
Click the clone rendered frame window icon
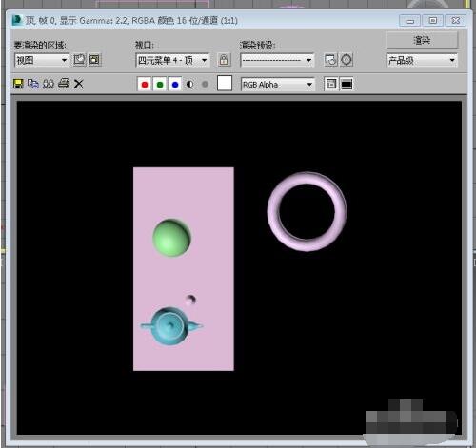pyautogui.click(x=49, y=84)
